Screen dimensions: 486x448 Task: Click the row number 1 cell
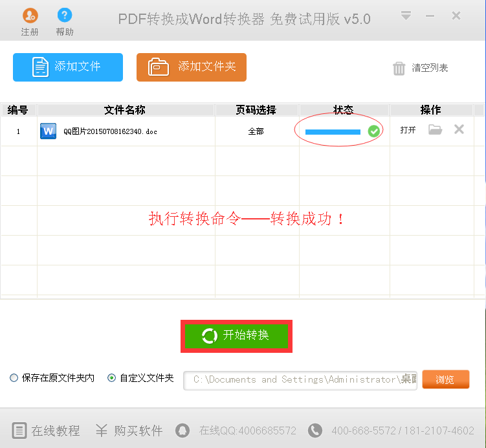point(19,131)
